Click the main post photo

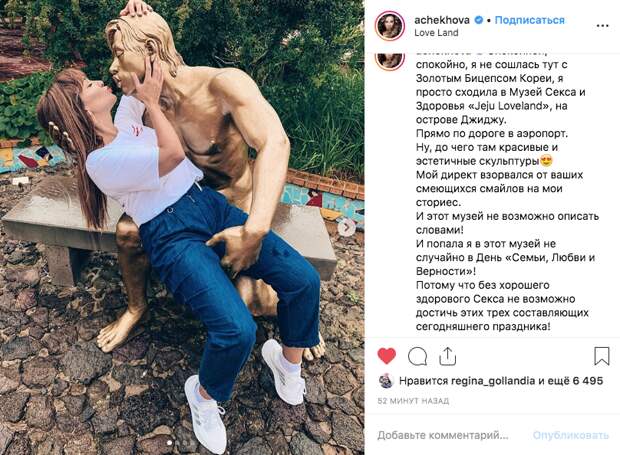tap(182, 227)
